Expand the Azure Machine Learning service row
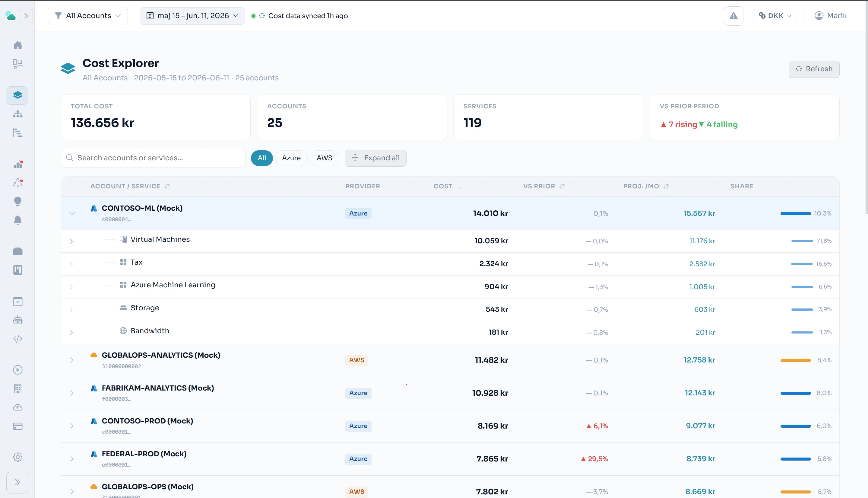 [x=71, y=287]
